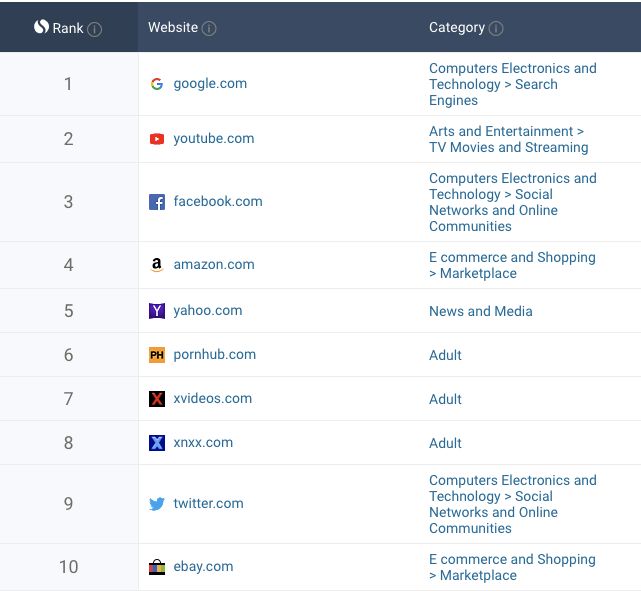Click the Category column header
This screenshot has width=641, height=591.
click(457, 28)
